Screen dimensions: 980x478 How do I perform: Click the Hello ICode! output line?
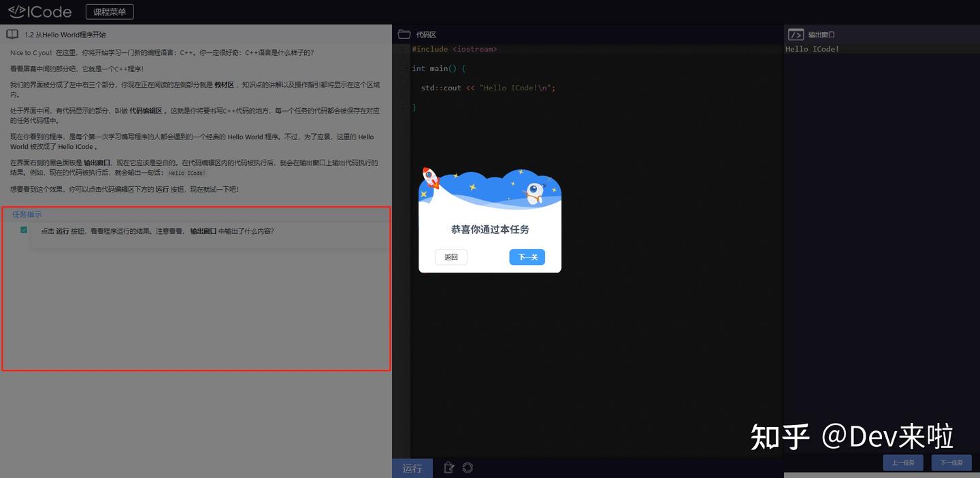pos(812,48)
